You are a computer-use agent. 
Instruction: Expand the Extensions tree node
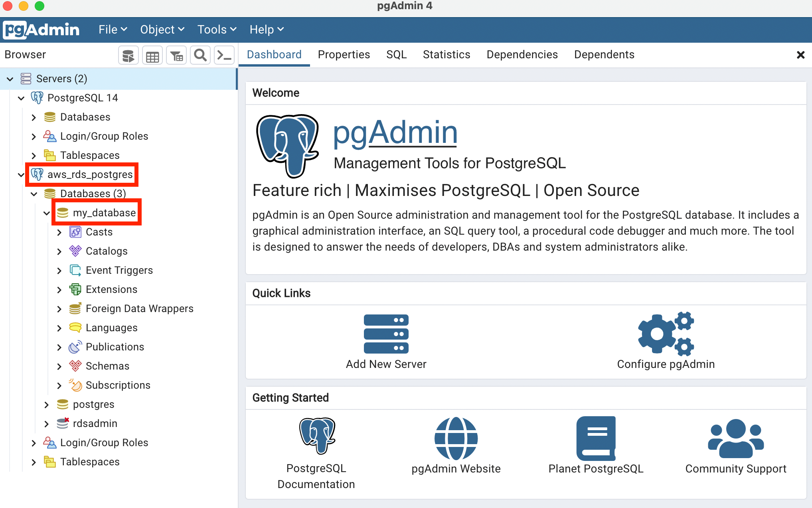[x=59, y=290]
